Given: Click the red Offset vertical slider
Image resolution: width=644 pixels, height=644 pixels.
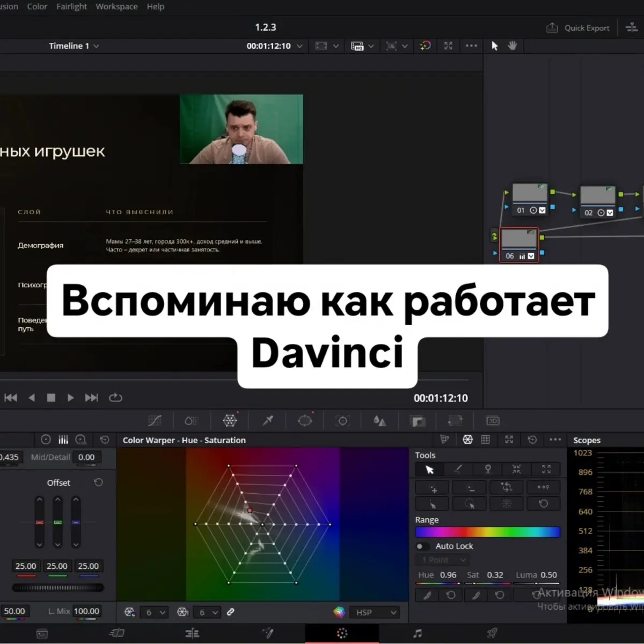Looking at the screenshot, I should pyautogui.click(x=39, y=522).
